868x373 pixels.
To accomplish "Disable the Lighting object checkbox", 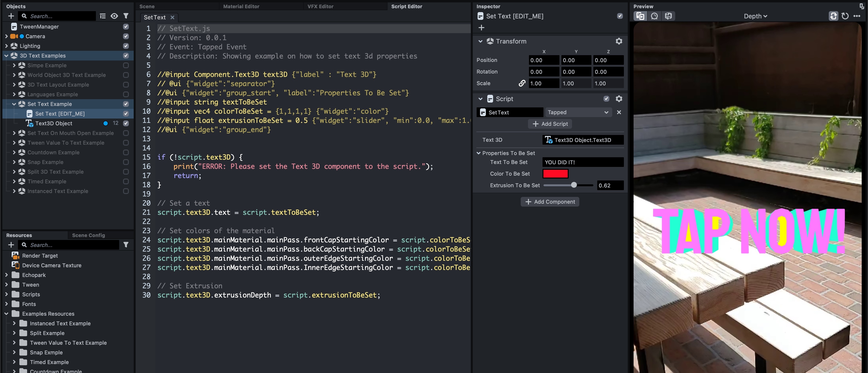I will coord(126,46).
